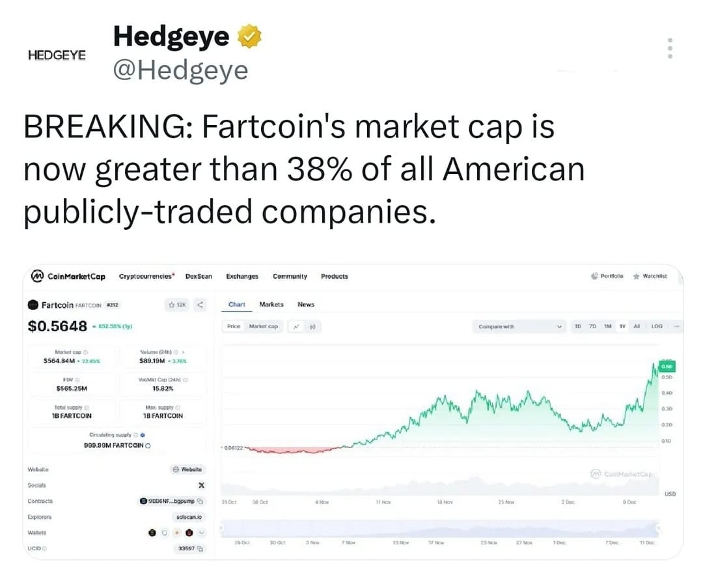Switch chart to candlestick view icon
703x588 pixels.
point(312,327)
